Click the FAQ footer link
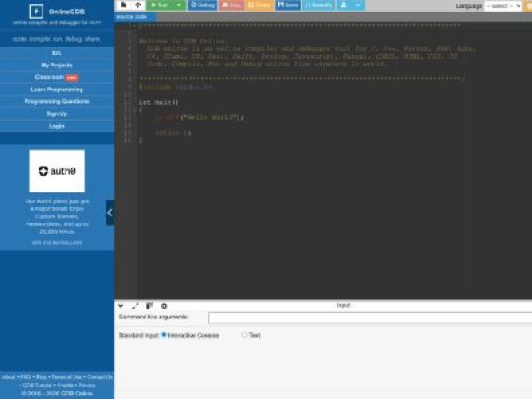Viewport: 532px width, 399px height. coord(26,377)
